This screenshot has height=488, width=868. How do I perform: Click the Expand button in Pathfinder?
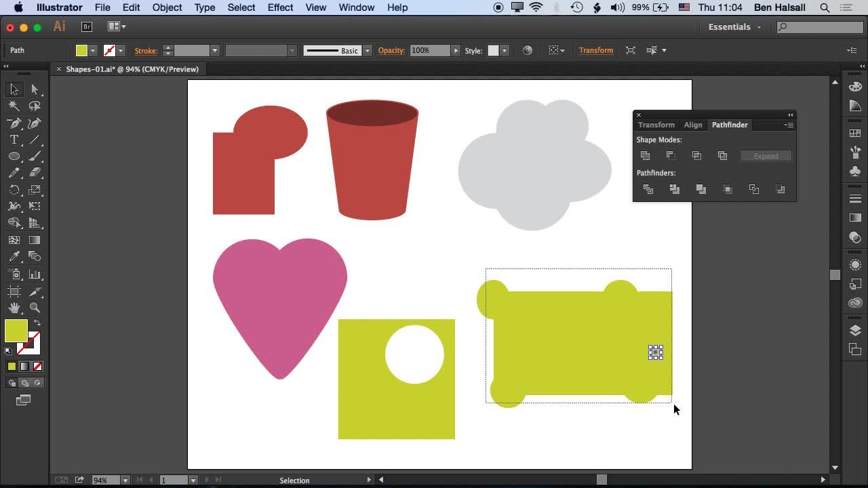766,156
